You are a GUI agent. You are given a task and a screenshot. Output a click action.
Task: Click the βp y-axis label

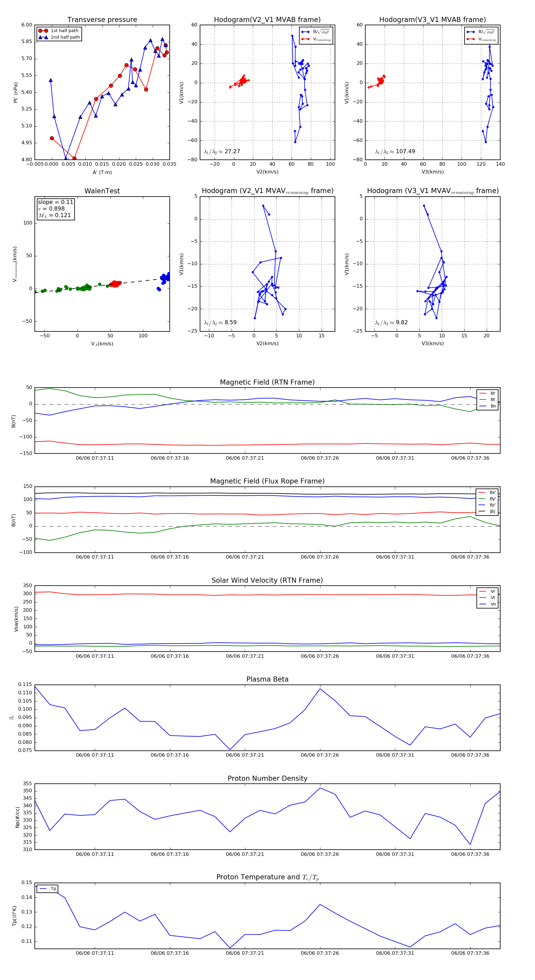click(11, 718)
